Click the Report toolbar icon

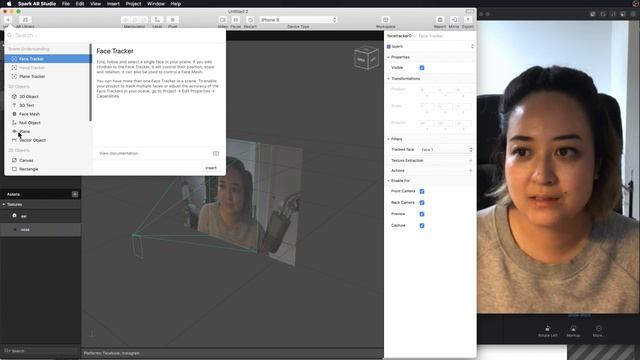click(440, 20)
